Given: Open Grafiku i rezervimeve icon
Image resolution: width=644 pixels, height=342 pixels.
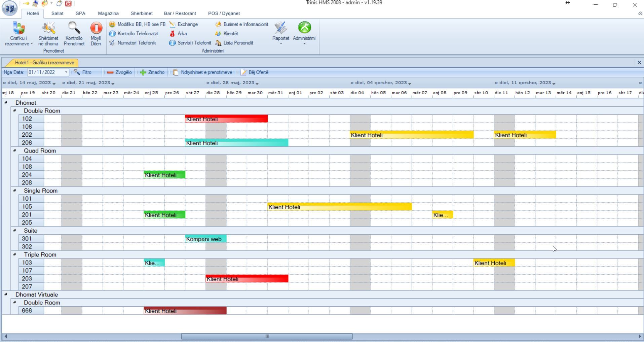Looking at the screenshot, I should [18, 29].
